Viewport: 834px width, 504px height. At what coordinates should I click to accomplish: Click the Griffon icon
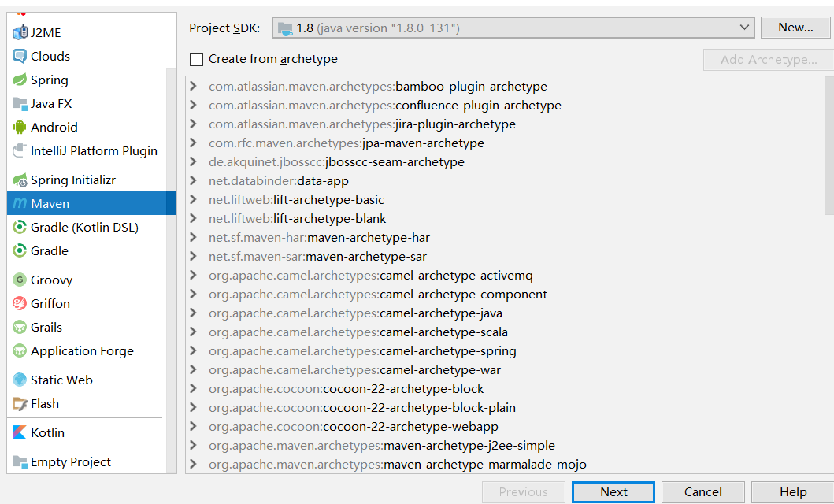[x=20, y=303]
